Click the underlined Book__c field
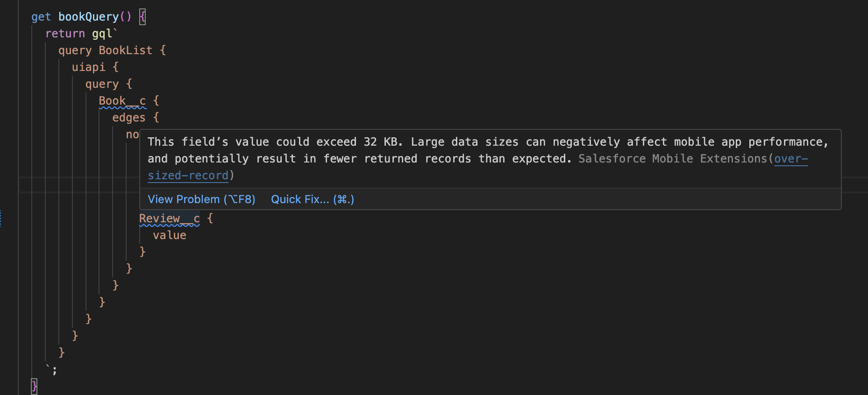 point(122,101)
